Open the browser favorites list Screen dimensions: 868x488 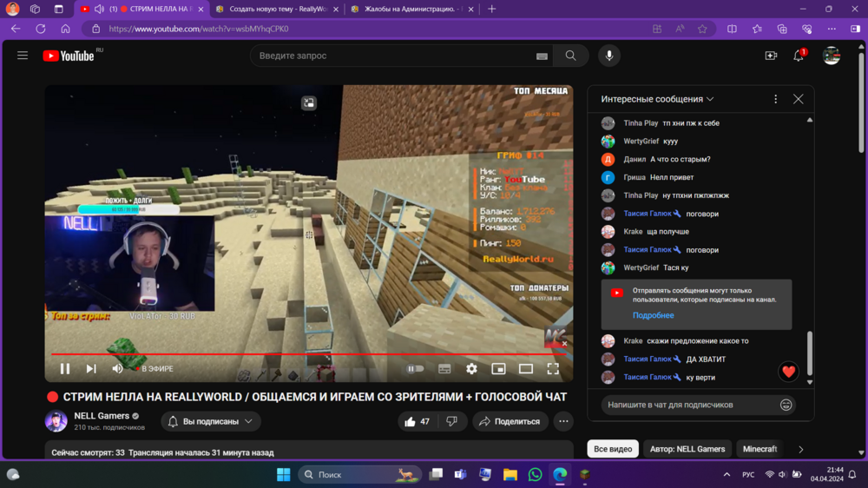click(x=757, y=29)
